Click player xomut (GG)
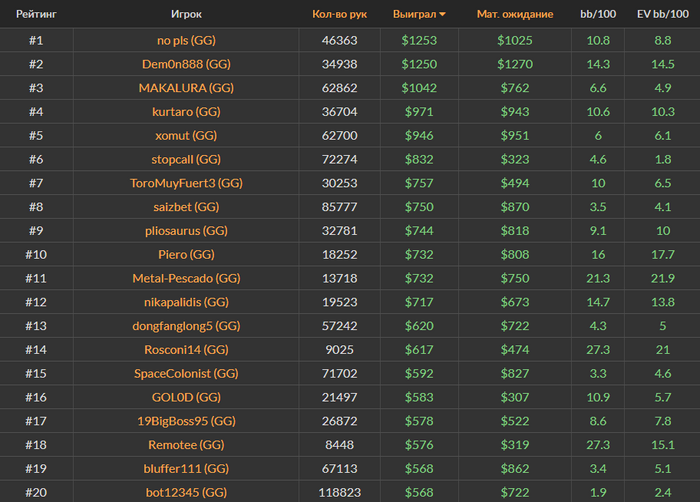 pos(186,136)
